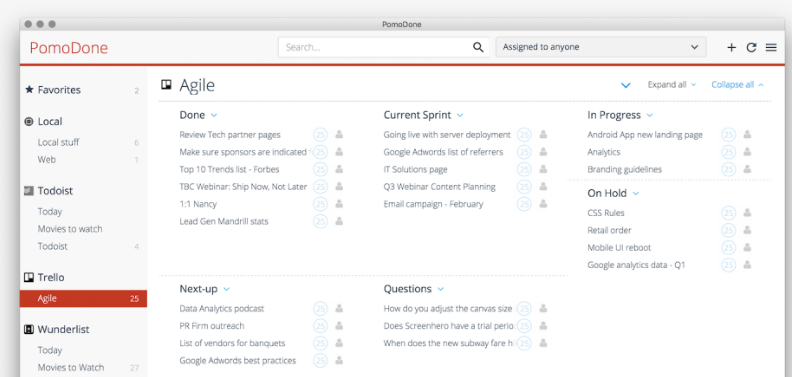The width and height of the screenshot is (792, 377).
Task: Collapse the Done list chevron
Action: [x=214, y=116]
